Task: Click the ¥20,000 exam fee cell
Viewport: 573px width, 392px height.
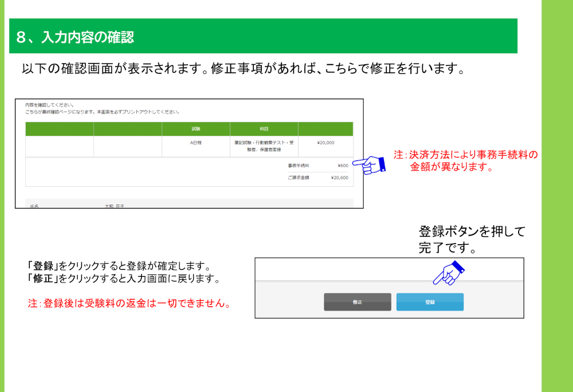Action: 325,143
